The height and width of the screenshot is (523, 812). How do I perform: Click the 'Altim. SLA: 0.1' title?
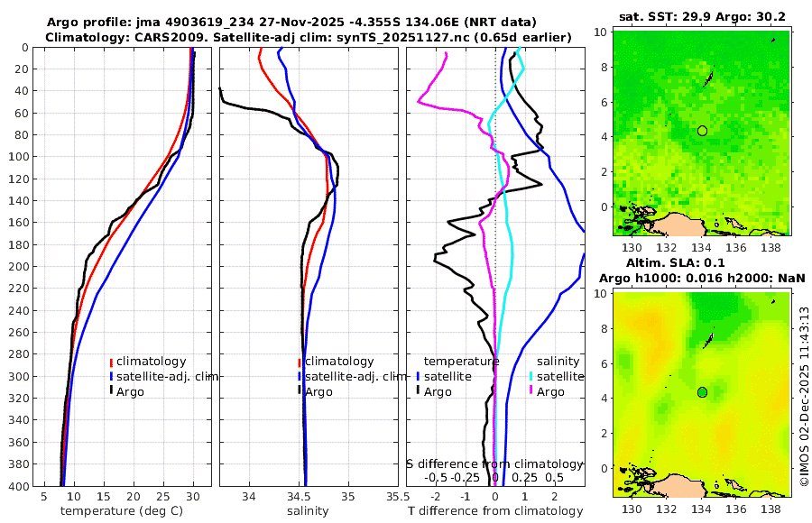(x=676, y=262)
